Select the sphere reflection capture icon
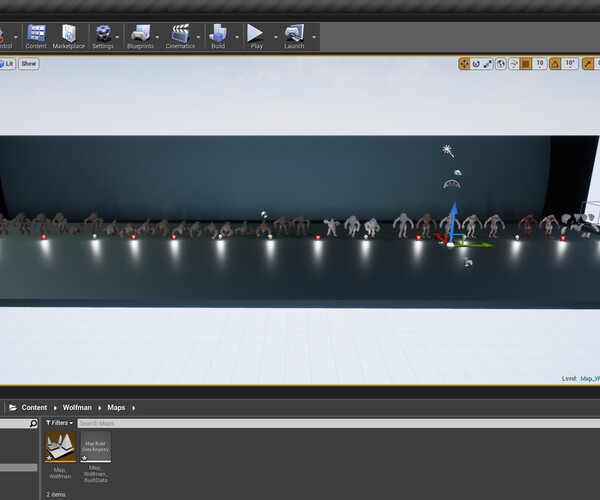Screen dimensions: 600x500 (x=264, y=215)
